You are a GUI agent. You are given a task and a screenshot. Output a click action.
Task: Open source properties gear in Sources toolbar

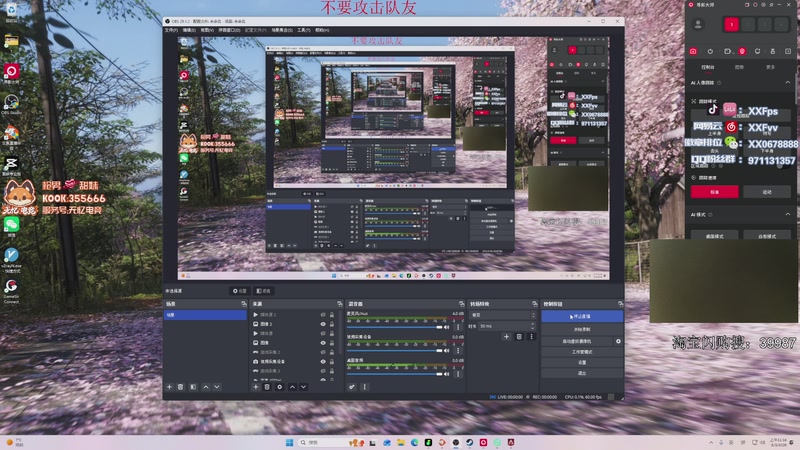click(x=280, y=387)
